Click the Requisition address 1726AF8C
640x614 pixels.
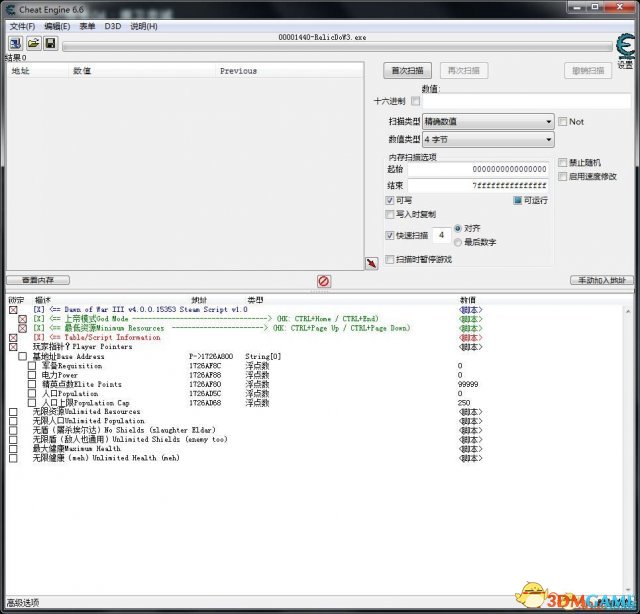205,366
